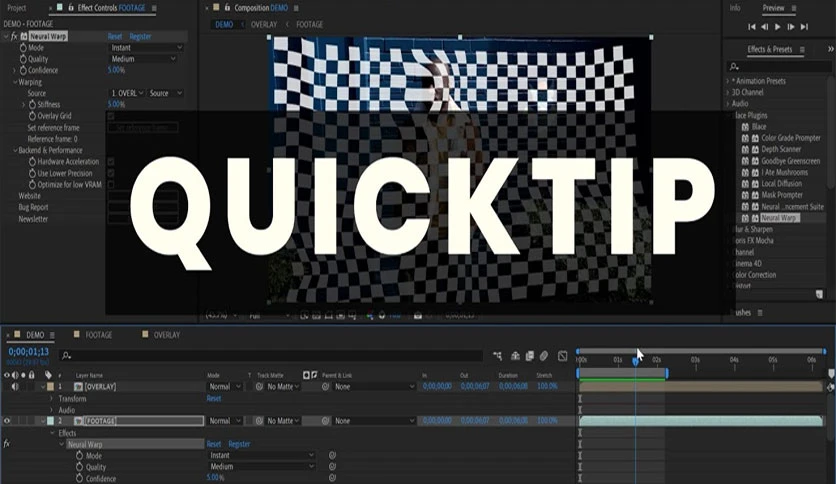The height and width of the screenshot is (484, 836).
Task: Step back one frame in Preview
Action: [765, 27]
